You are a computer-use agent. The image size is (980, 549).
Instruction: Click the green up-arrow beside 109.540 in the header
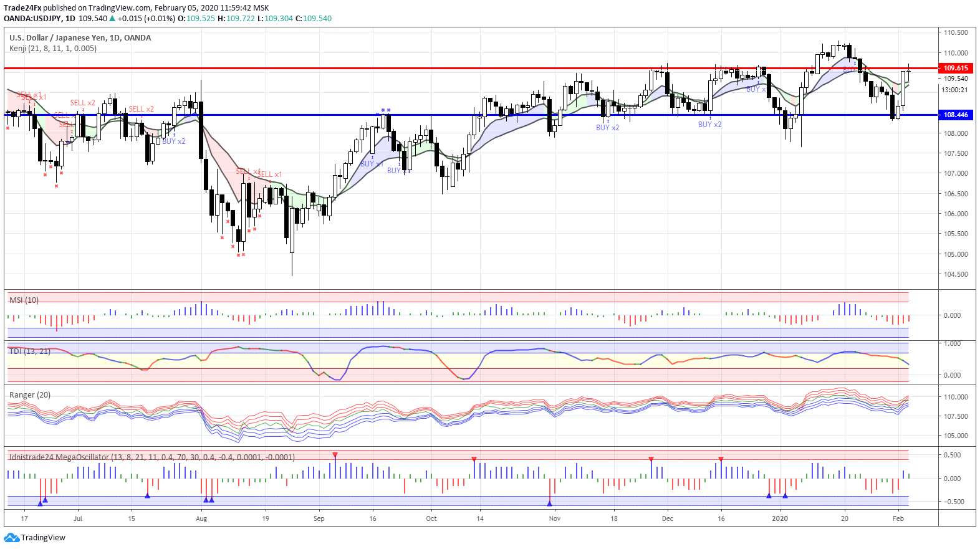(x=112, y=18)
